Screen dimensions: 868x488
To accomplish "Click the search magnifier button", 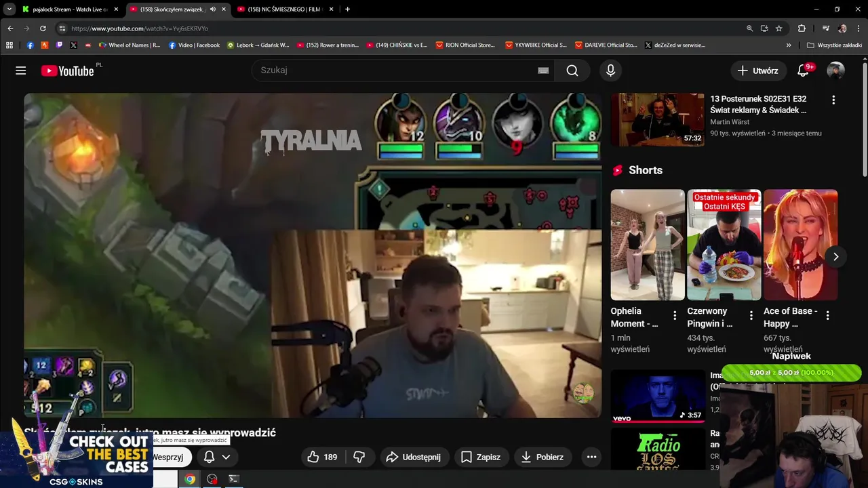I will pos(572,70).
